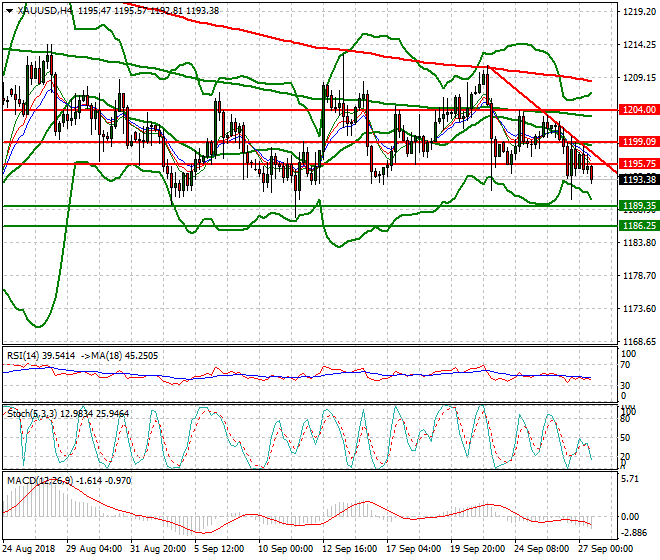This screenshot has width=660, height=560.
Task: Click the 1178.70 price scale value
Action: (x=639, y=276)
